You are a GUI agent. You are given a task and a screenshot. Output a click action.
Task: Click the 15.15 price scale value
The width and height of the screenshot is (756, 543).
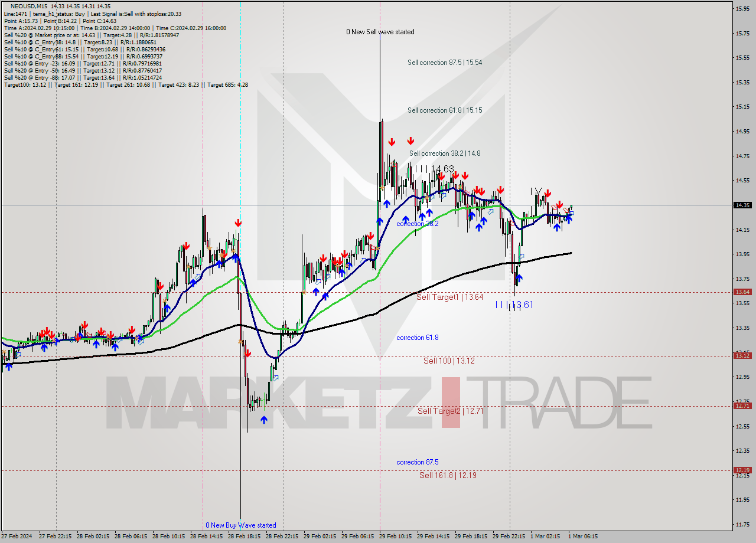(742, 107)
